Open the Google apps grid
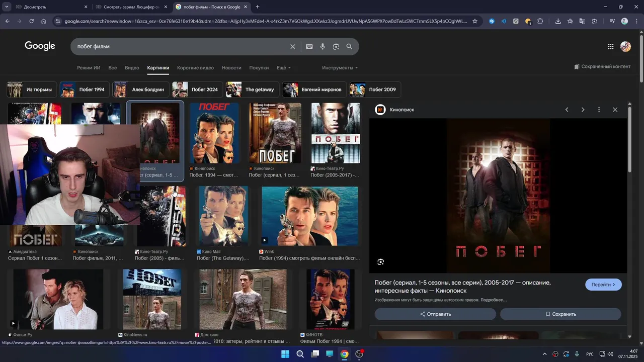This screenshot has width=644, height=362. pyautogui.click(x=611, y=47)
